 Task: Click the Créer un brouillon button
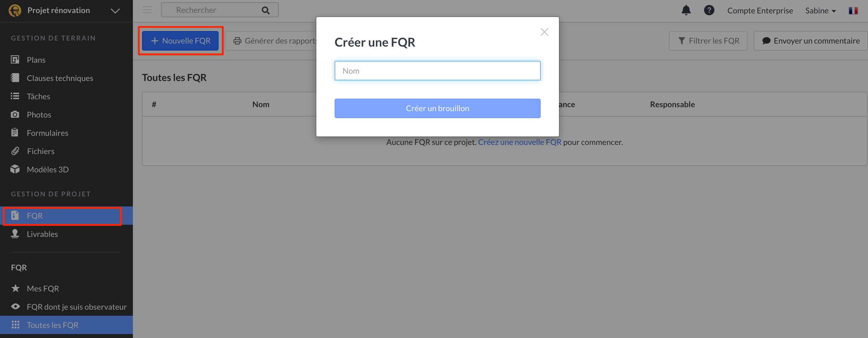(x=437, y=108)
